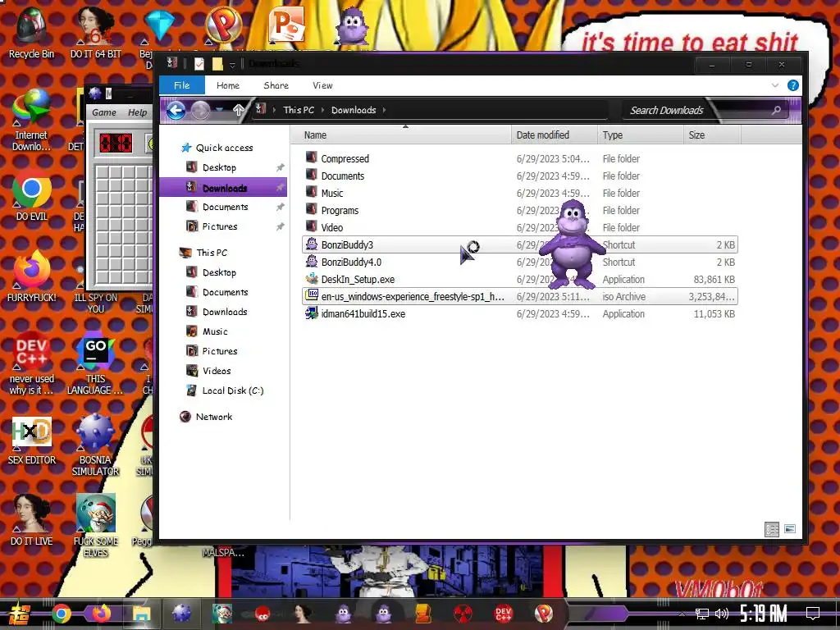Image resolution: width=840 pixels, height=630 pixels.
Task: Open the File ribbon tab
Action: (181, 85)
